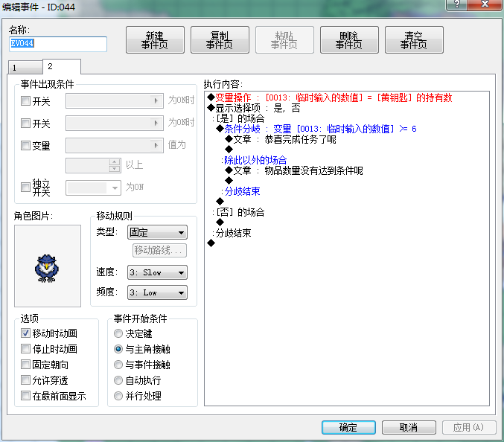Select the black 分歧结束 line

[232, 233]
